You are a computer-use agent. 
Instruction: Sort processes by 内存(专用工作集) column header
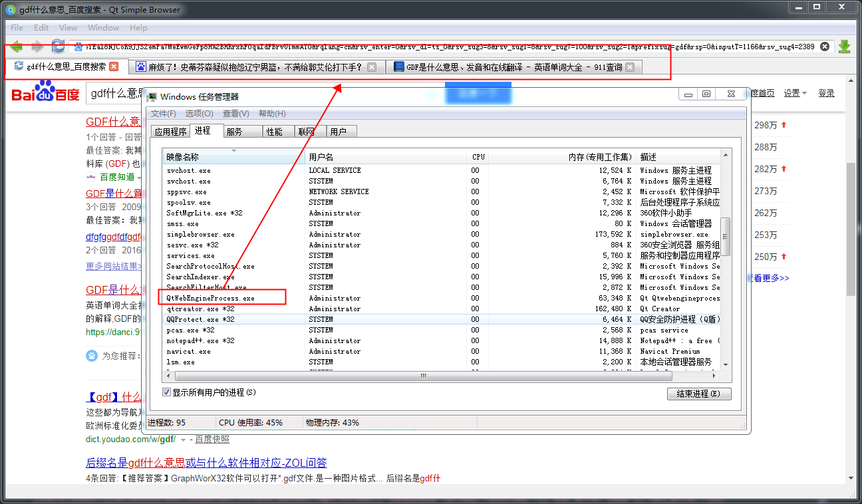pyautogui.click(x=563, y=157)
